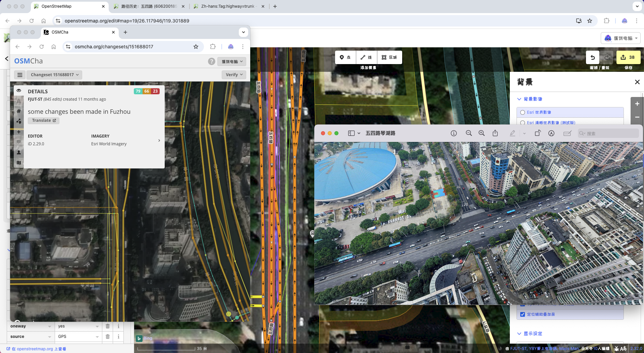Open map options tab in OSMCha
The image size is (644, 353).
pos(19,163)
